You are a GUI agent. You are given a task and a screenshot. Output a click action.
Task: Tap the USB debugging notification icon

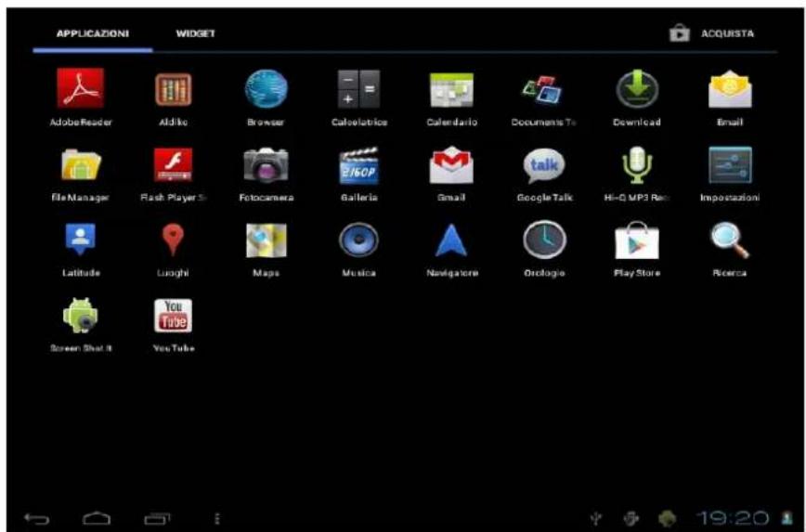(631, 518)
